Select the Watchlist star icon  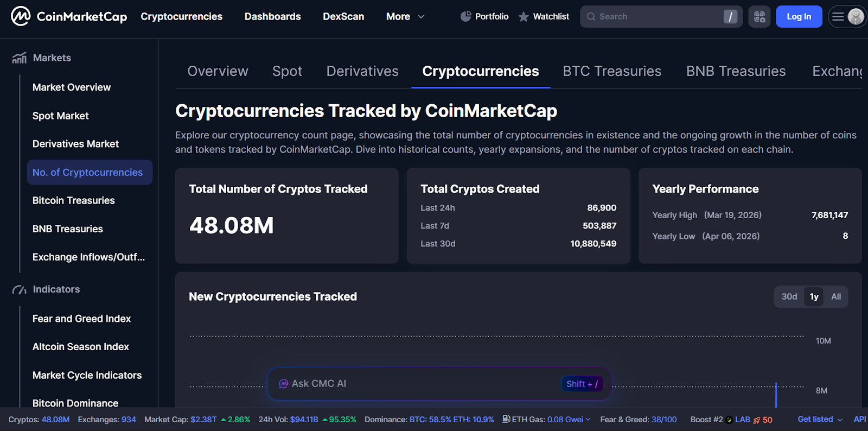tap(523, 16)
